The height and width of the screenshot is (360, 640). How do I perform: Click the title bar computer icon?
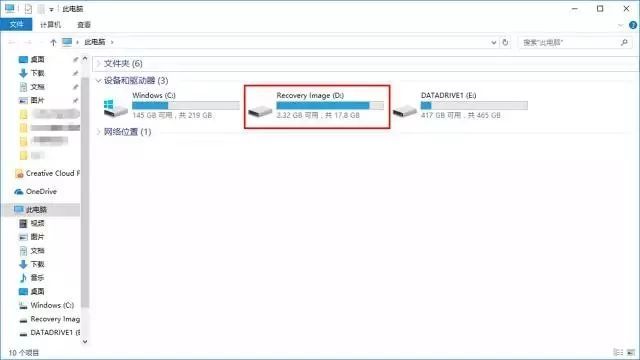tap(9, 8)
